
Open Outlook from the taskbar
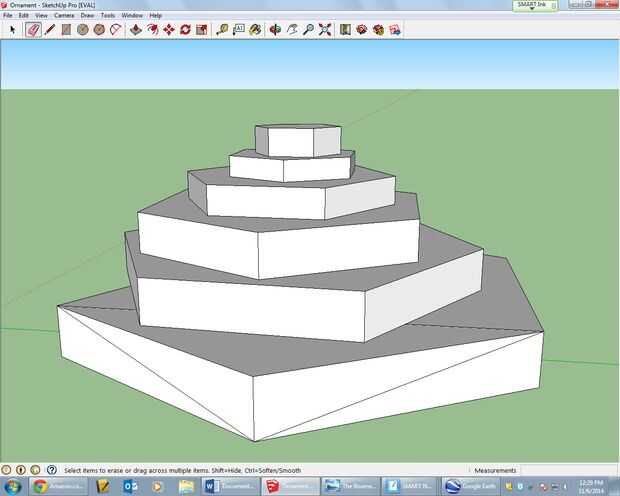[130, 486]
